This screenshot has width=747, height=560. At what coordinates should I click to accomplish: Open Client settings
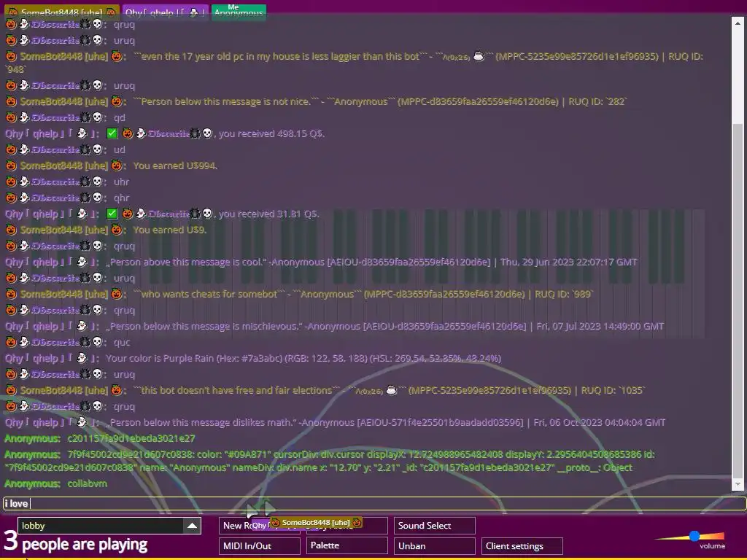[522, 545]
